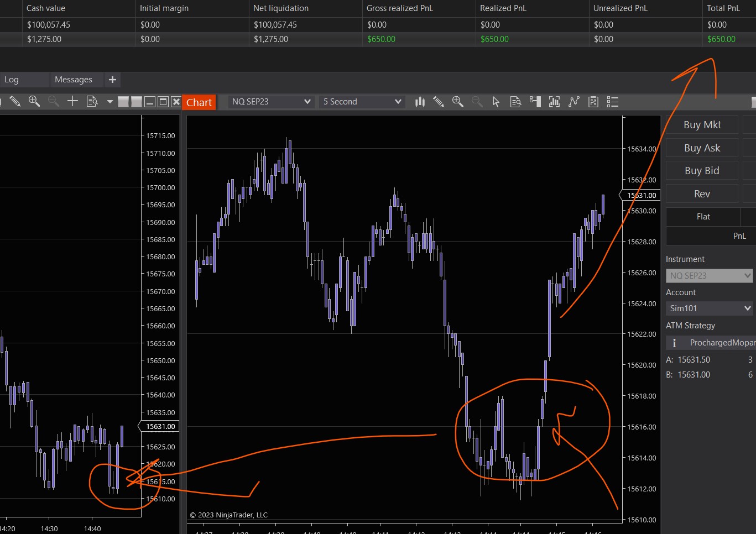Click the Total PnL column header
Viewport: 756px width, 534px height.
[729, 8]
